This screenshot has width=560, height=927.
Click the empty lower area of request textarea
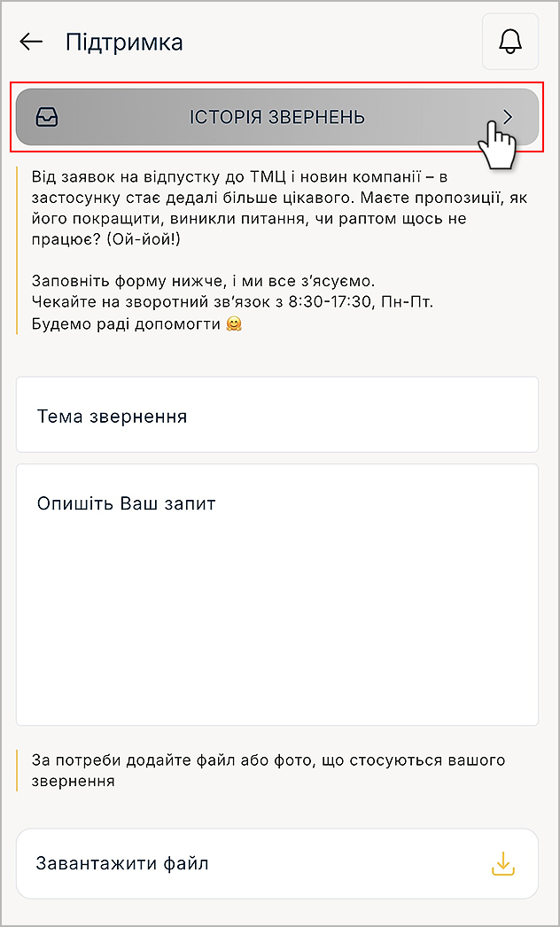click(276, 656)
